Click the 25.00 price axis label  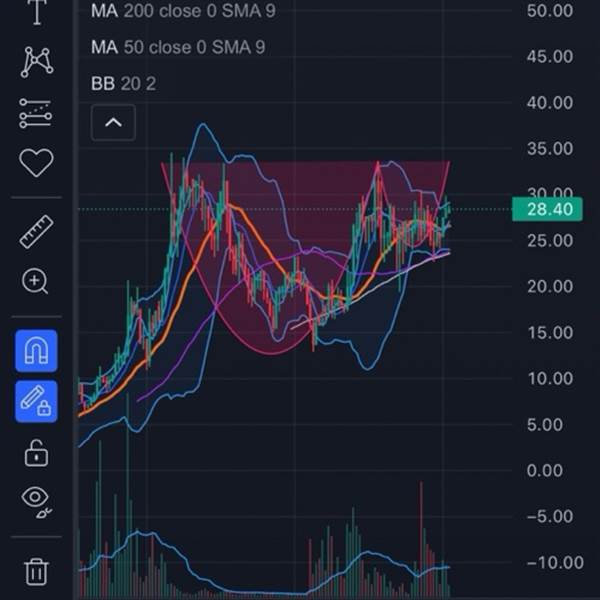(x=550, y=240)
